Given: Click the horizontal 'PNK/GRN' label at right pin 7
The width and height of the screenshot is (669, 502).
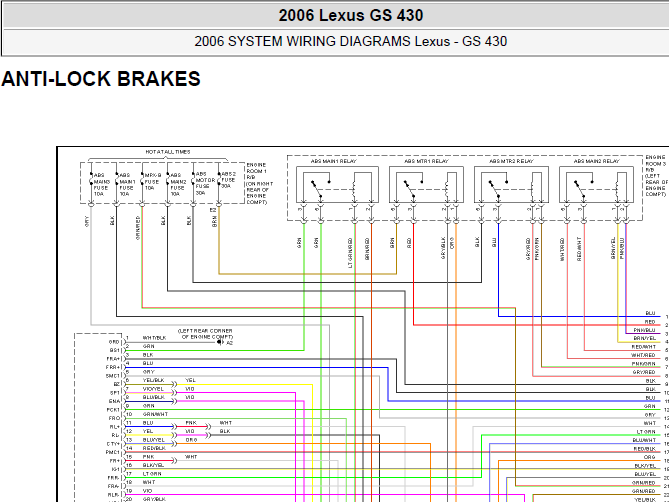Looking at the screenshot, I should tap(644, 364).
